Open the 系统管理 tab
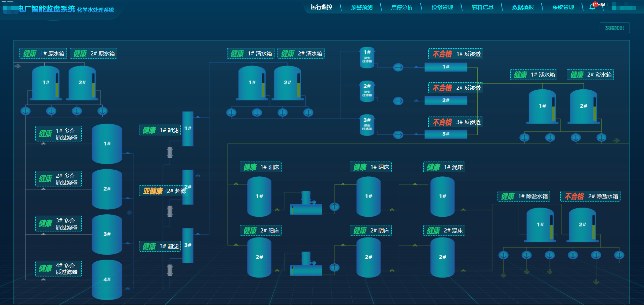Viewport: 644px width, 305px height. (x=563, y=7)
